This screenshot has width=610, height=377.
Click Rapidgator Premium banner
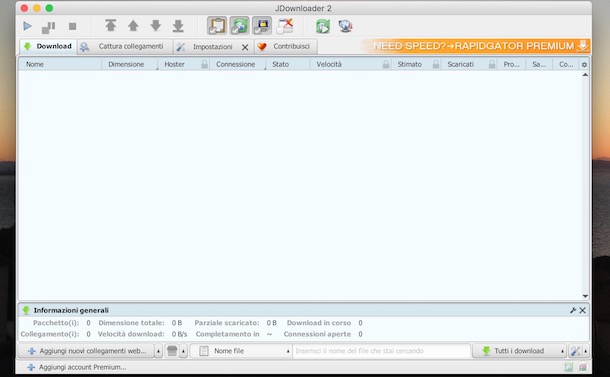coord(476,46)
